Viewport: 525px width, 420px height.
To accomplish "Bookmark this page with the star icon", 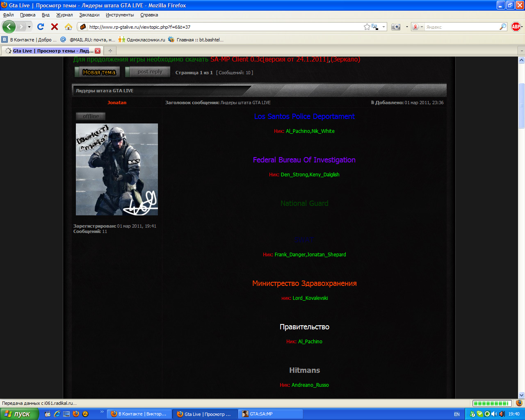I will pos(367,27).
